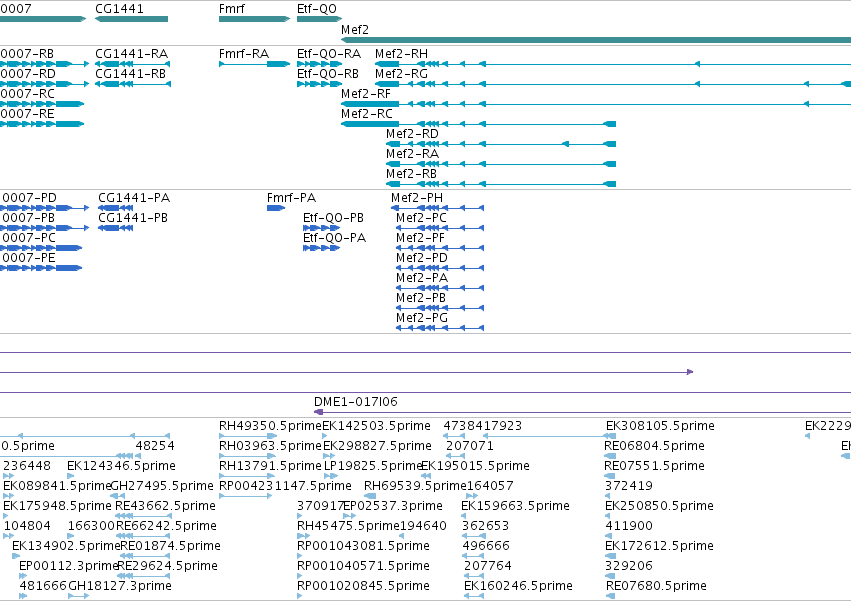
Task: Click the CG1441-PB protein label
Action: click(x=133, y=218)
